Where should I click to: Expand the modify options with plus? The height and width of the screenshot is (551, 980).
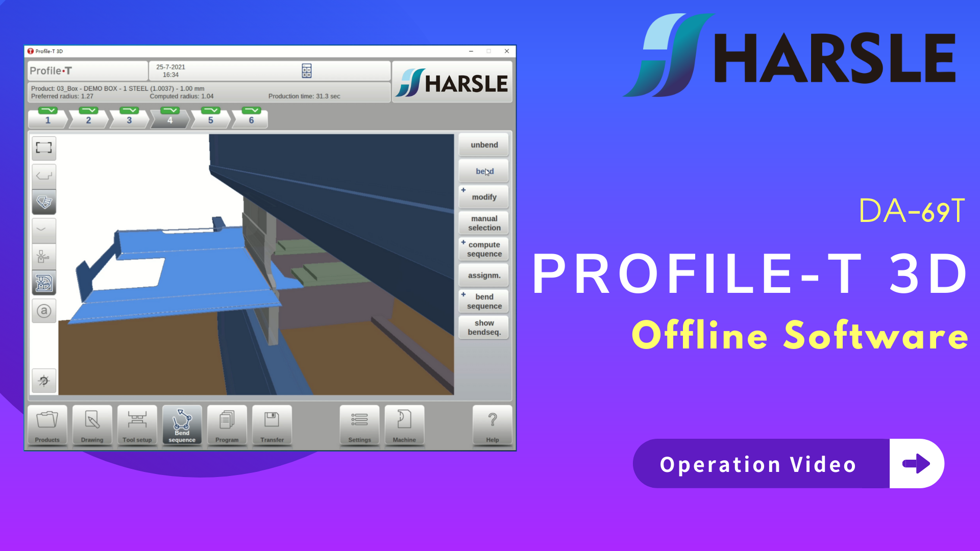point(463,190)
